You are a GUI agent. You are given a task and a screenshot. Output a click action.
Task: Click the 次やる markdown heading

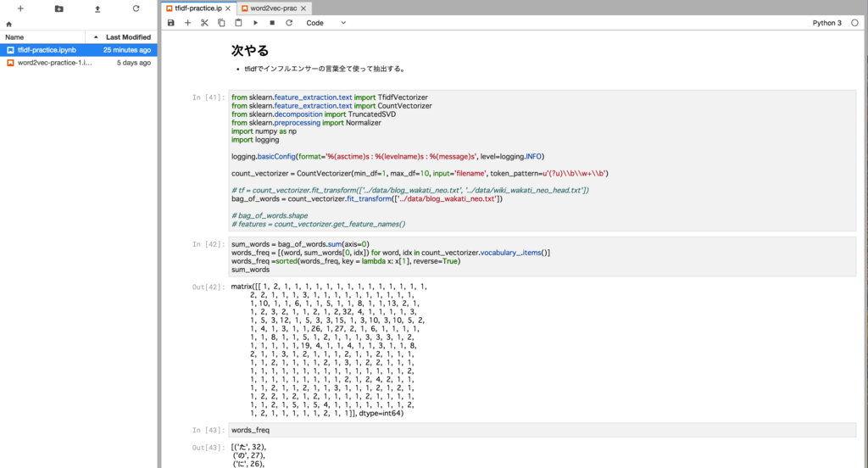point(250,50)
